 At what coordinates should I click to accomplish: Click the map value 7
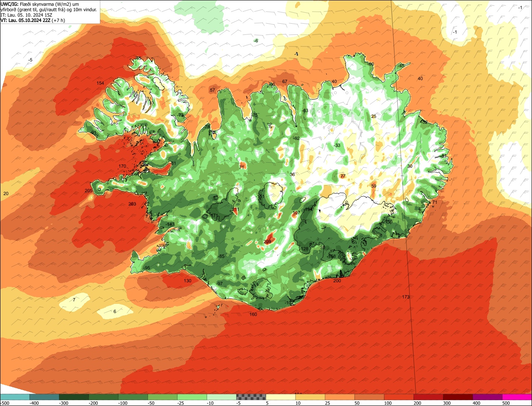click(74, 300)
